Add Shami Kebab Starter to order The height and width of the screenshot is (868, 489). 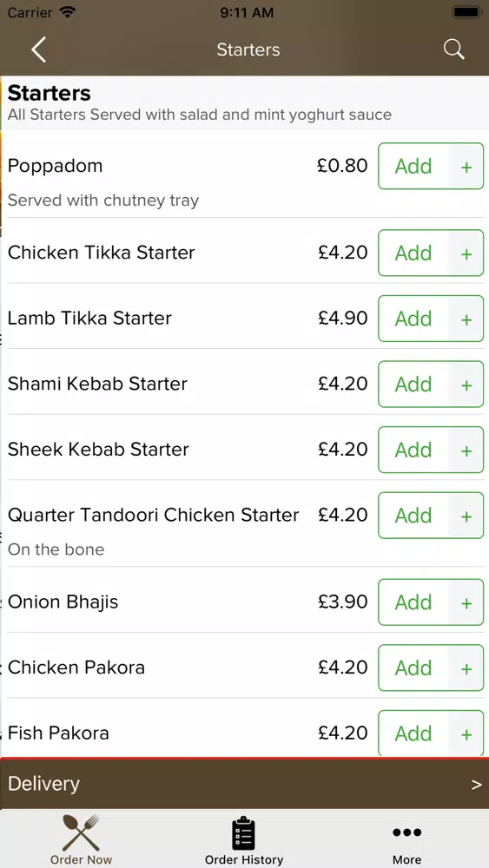point(413,385)
